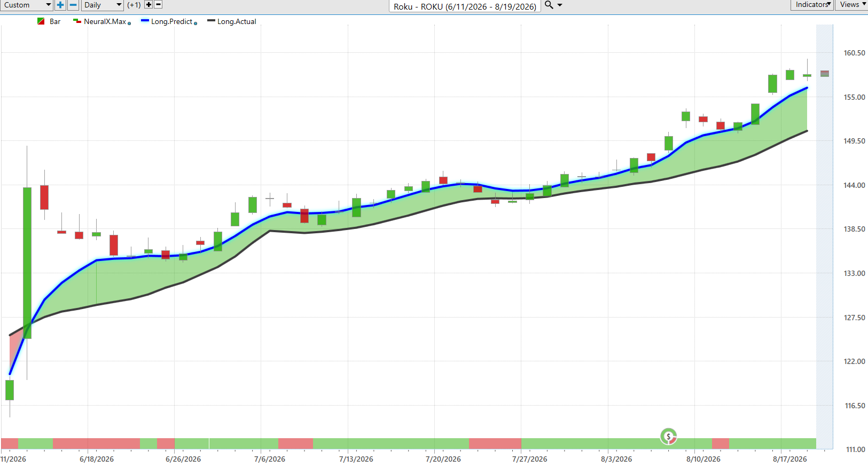Decrease forecast offset with black minus button
Screen dimensions: 868x467
(158, 4)
